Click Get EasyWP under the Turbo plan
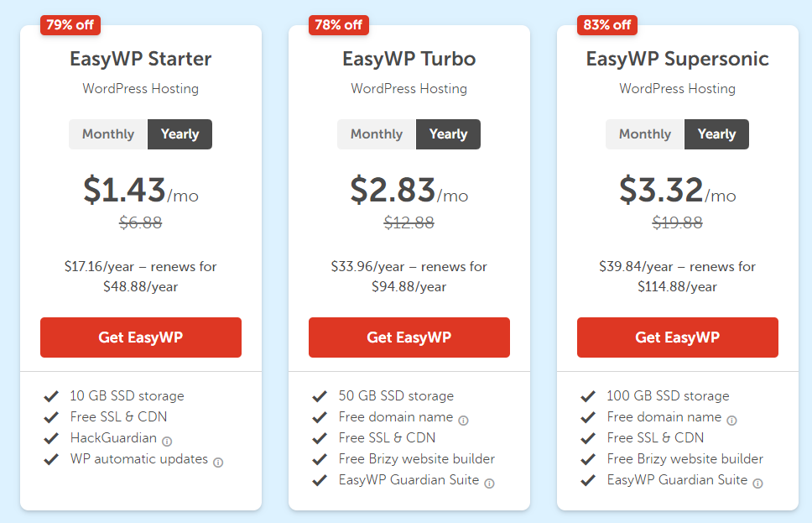Screen dimensions: 812x523 coord(409,337)
